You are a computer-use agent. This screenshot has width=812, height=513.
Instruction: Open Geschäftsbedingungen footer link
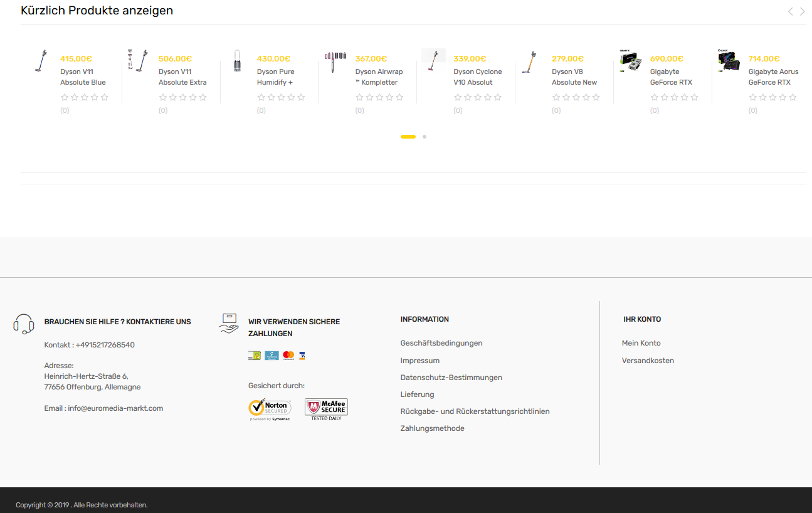(x=441, y=344)
